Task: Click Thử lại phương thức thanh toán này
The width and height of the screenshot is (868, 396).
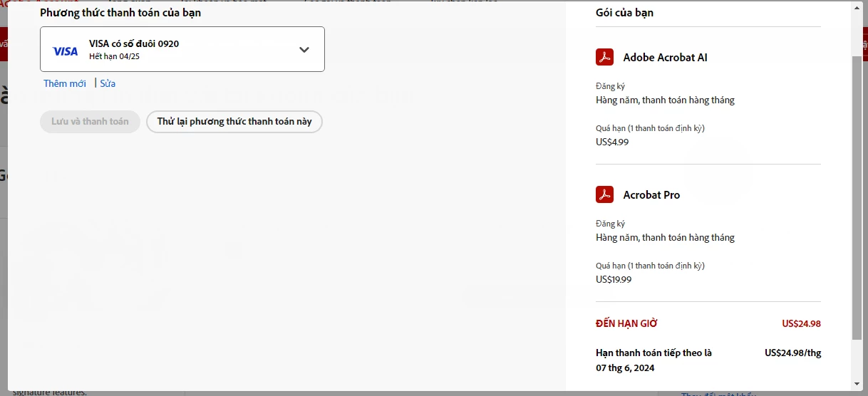Action: pyautogui.click(x=234, y=122)
